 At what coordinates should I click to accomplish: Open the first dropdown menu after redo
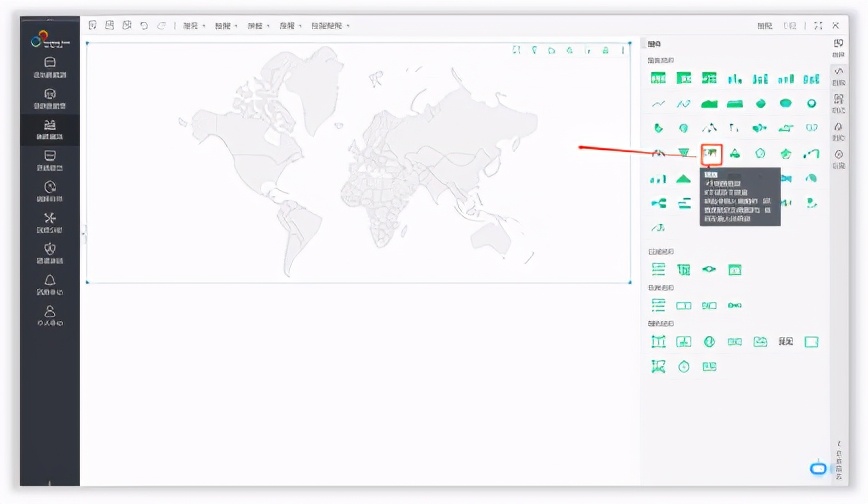coord(194,25)
